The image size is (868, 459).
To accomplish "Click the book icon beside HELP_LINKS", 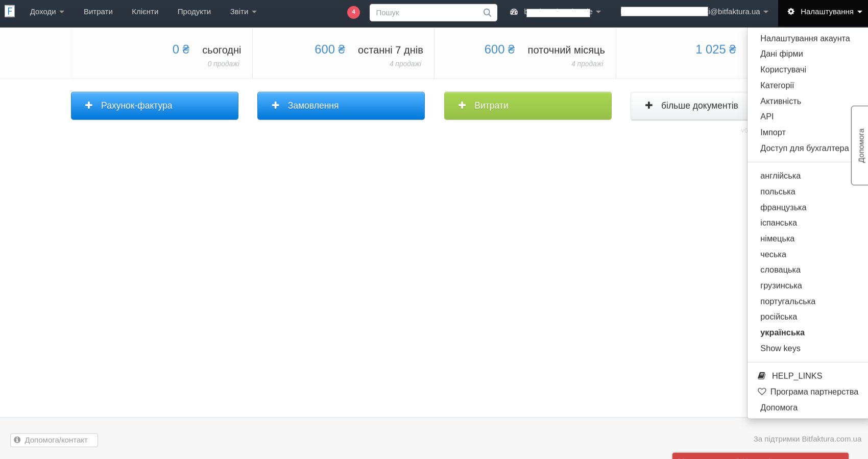I will point(762,376).
